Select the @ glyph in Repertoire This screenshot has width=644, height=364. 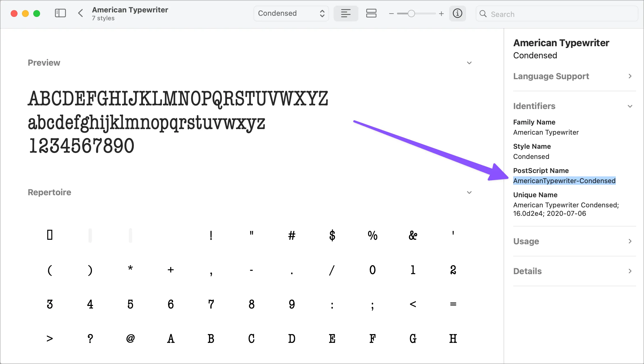click(130, 338)
